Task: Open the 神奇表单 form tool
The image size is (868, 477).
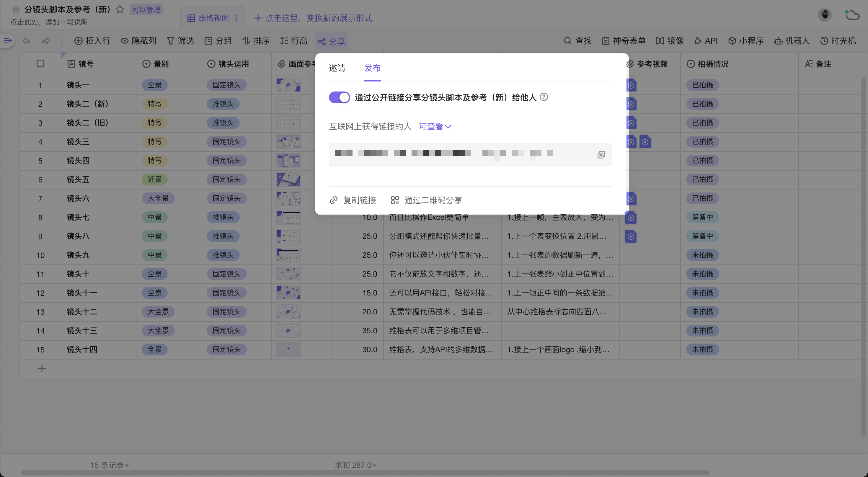Action: (x=624, y=41)
